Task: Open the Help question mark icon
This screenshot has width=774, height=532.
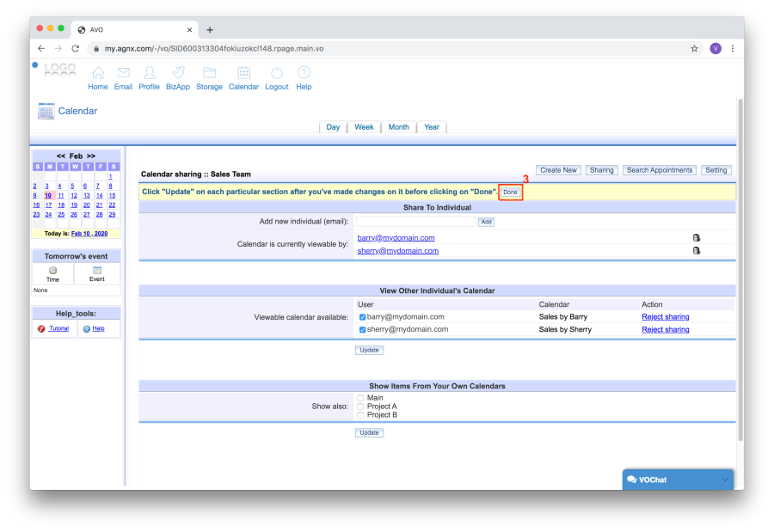Action: (304, 73)
